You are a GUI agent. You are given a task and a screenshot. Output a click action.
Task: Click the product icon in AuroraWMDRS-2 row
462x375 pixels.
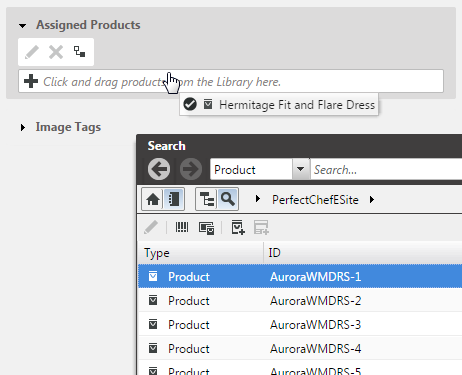pos(153,300)
